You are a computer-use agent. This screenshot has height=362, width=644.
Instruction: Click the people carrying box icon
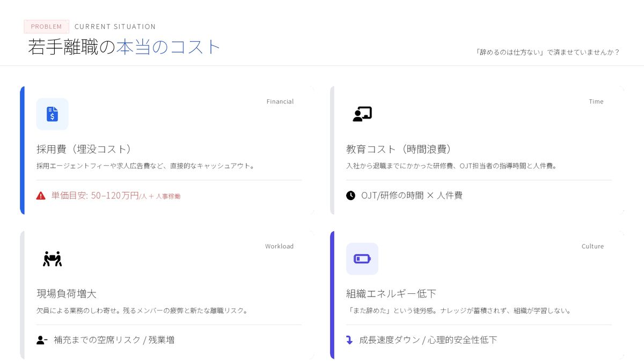[52, 258]
